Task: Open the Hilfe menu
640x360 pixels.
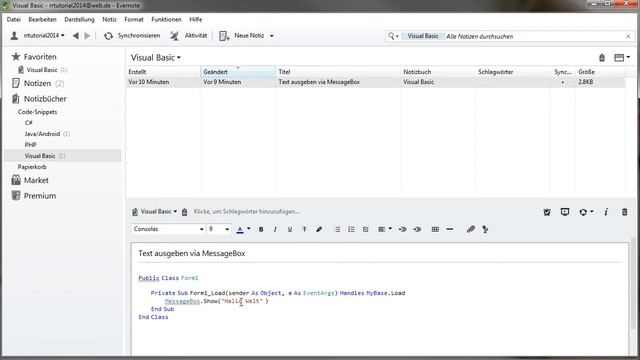Action: coord(196,19)
